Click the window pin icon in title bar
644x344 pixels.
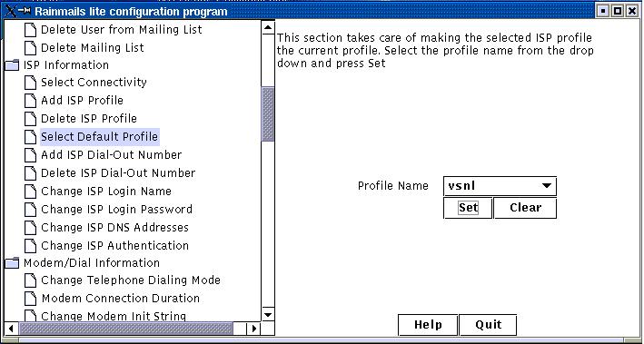pyautogui.click(x=25, y=11)
